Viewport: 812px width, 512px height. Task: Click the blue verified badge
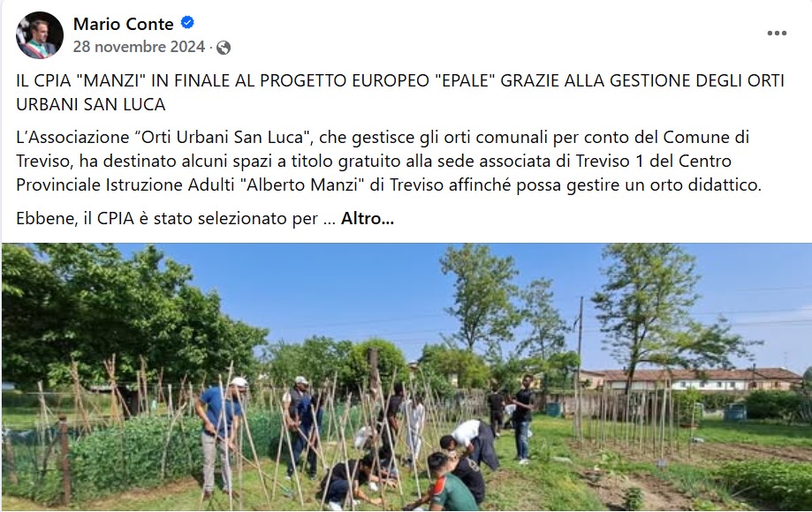click(187, 23)
